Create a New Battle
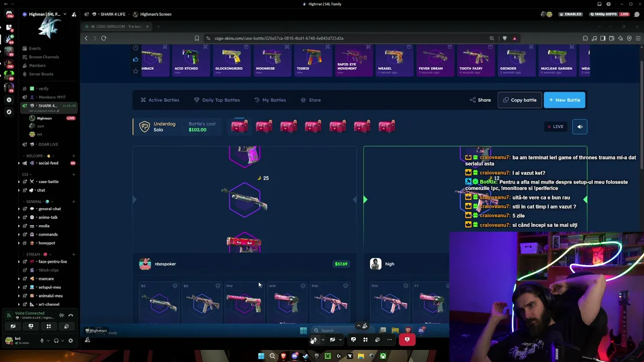Screen dimensions: 644x362 coord(565,100)
